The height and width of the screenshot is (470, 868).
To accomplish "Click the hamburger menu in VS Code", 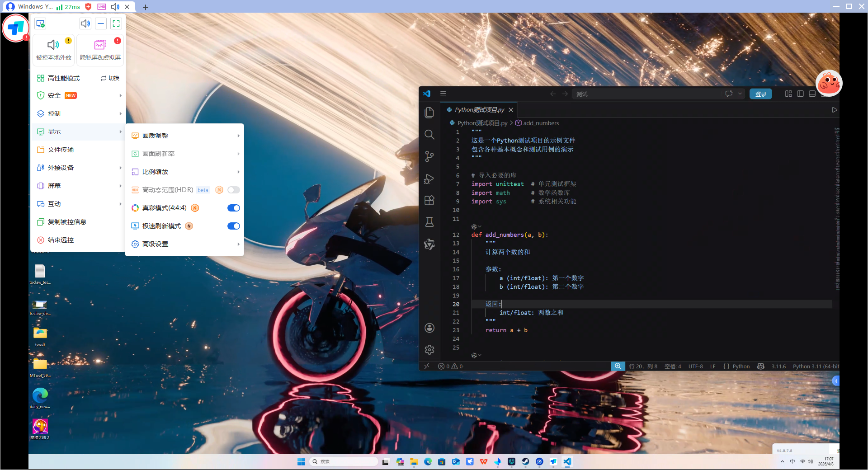I will (x=443, y=94).
